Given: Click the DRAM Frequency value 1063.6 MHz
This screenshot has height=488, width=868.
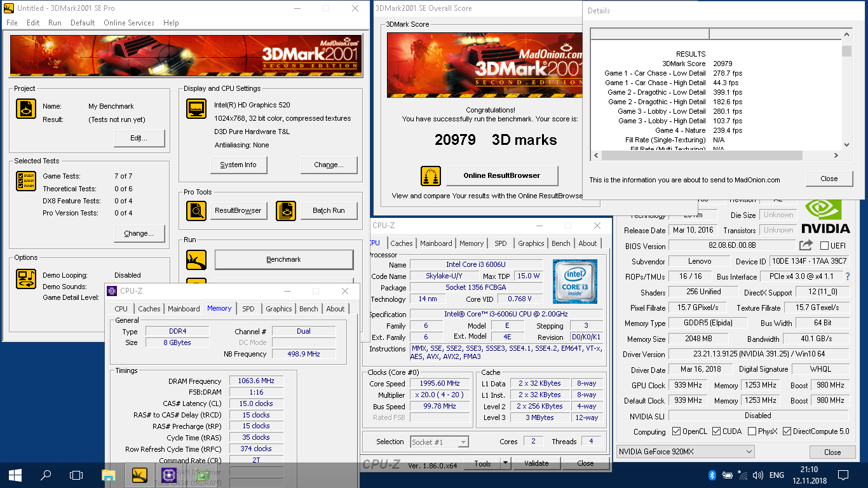Looking at the screenshot, I should click(256, 381).
